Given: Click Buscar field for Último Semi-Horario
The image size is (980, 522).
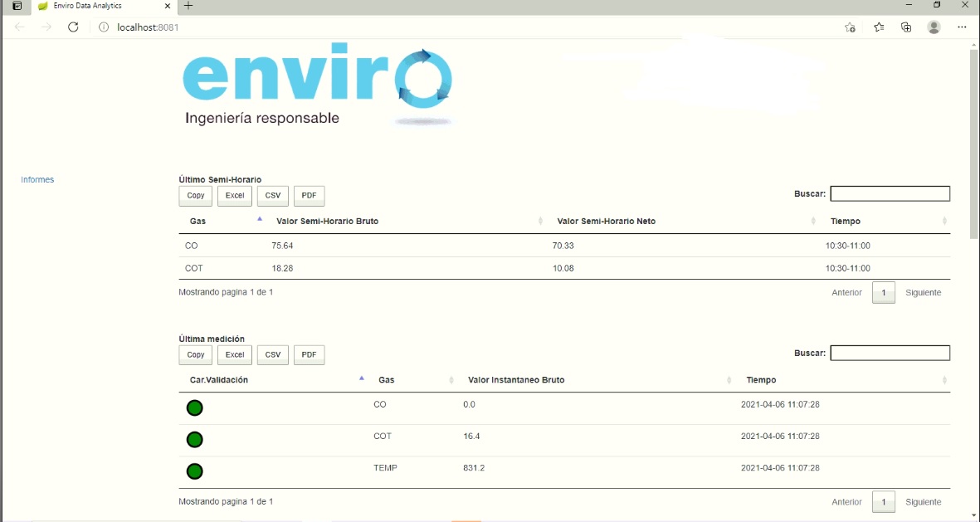Looking at the screenshot, I should tap(890, 194).
